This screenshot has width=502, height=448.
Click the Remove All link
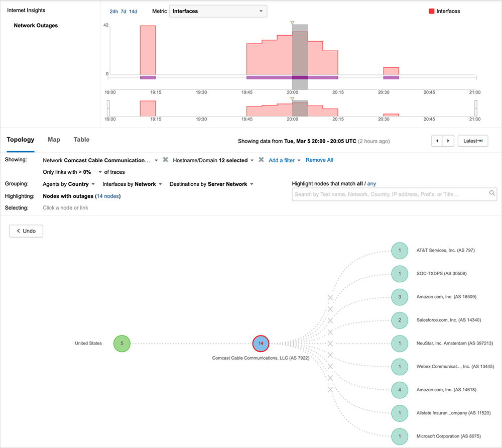pyautogui.click(x=319, y=160)
